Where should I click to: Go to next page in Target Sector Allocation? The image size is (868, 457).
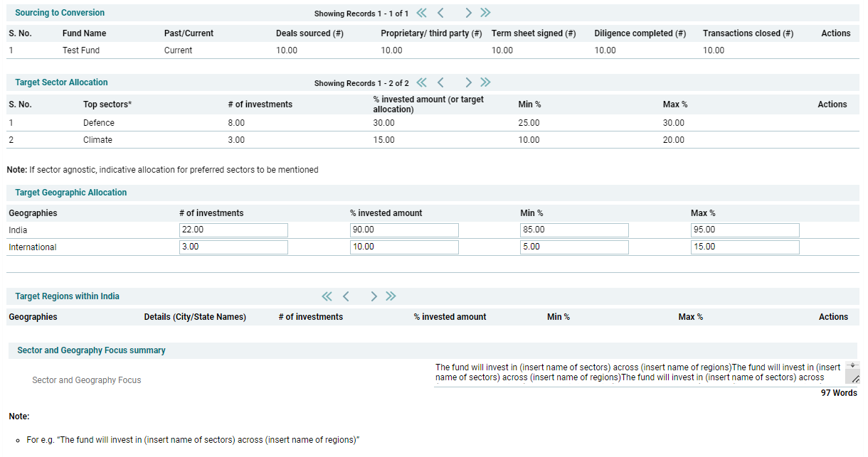click(x=468, y=82)
